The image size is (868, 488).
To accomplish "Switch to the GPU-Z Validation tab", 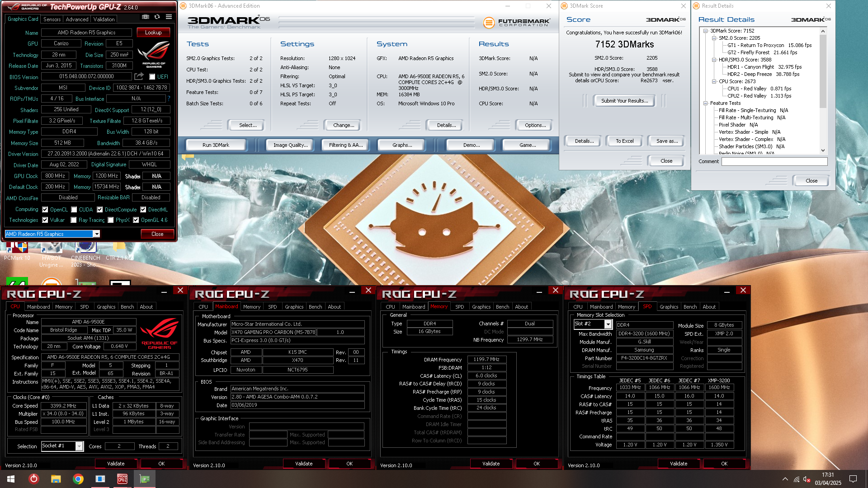I will pos(104,19).
